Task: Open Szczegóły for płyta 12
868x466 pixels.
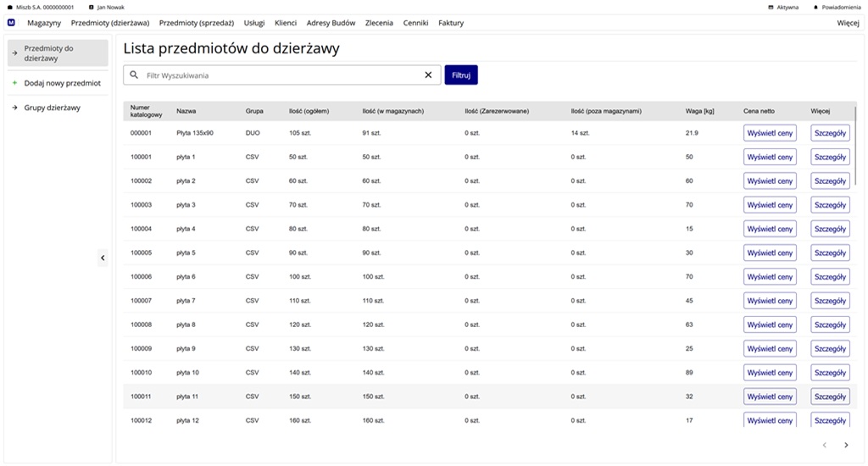Action: coord(831,420)
